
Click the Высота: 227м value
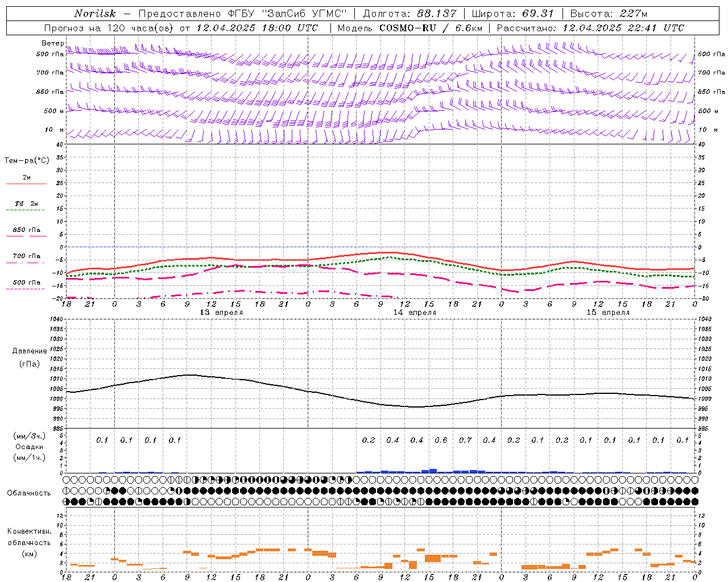click(x=609, y=14)
